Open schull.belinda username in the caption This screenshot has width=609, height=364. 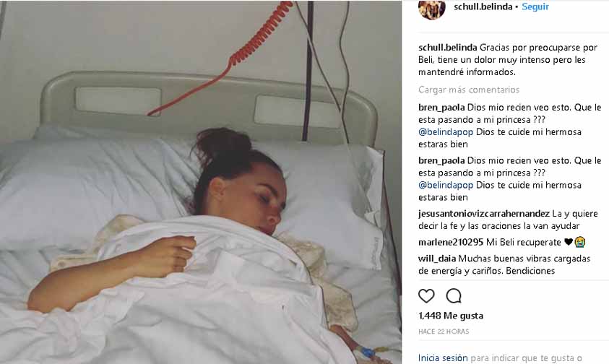click(447, 48)
